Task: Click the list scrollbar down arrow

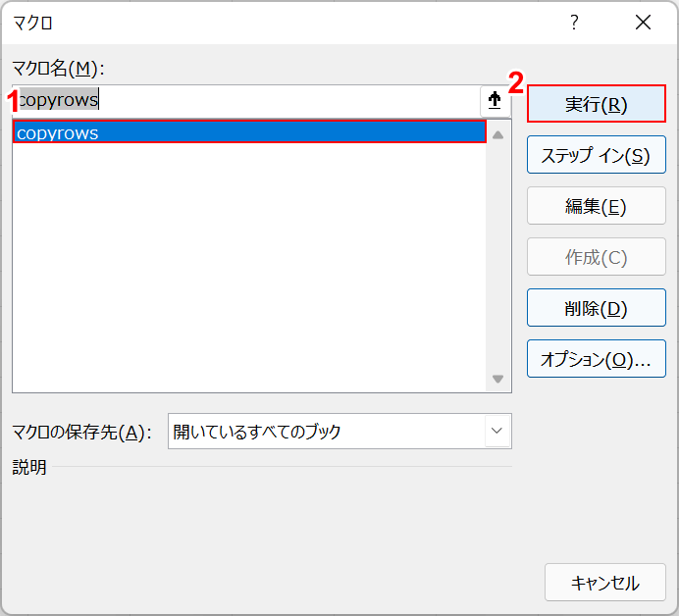Action: [497, 379]
